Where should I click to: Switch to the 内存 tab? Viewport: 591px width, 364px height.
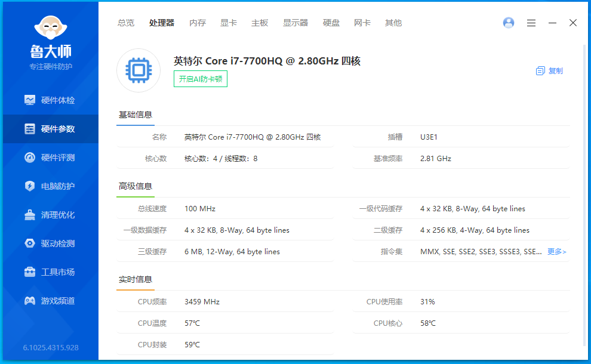tap(198, 23)
